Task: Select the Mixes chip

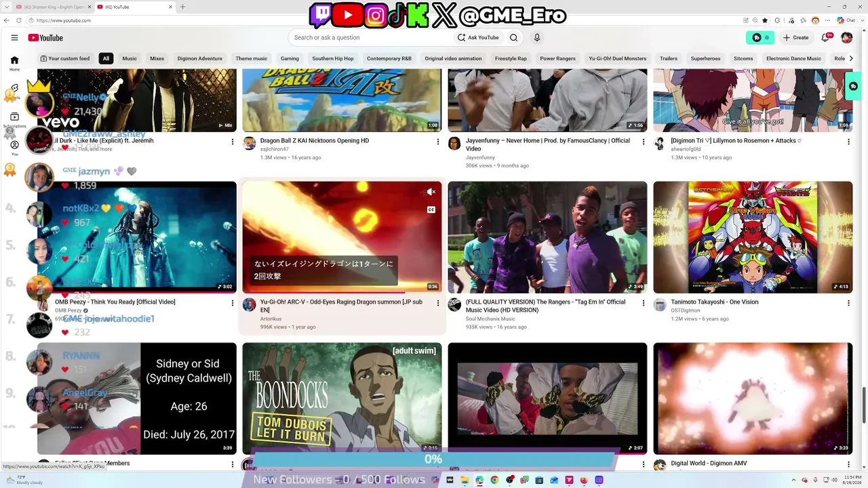Action: point(157,58)
